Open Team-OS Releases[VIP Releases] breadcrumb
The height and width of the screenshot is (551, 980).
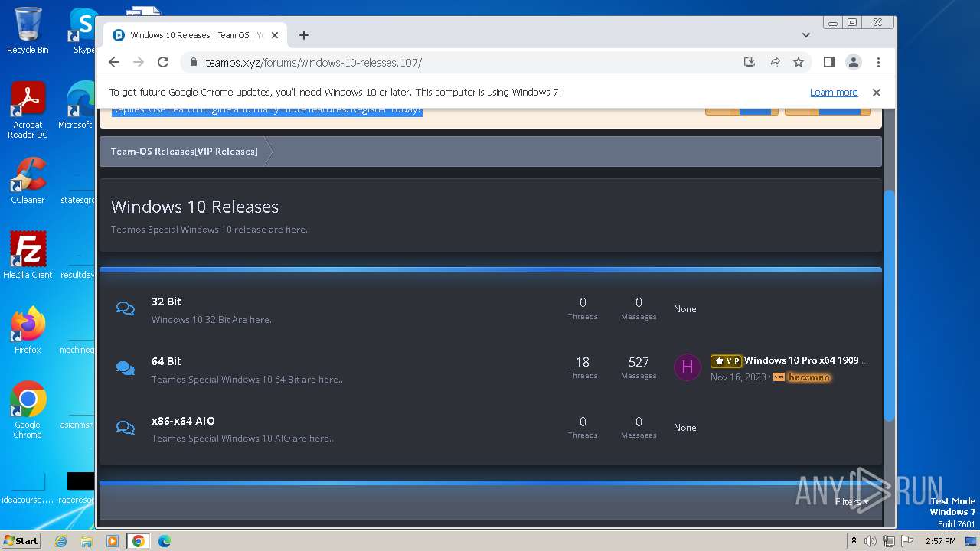coord(184,152)
